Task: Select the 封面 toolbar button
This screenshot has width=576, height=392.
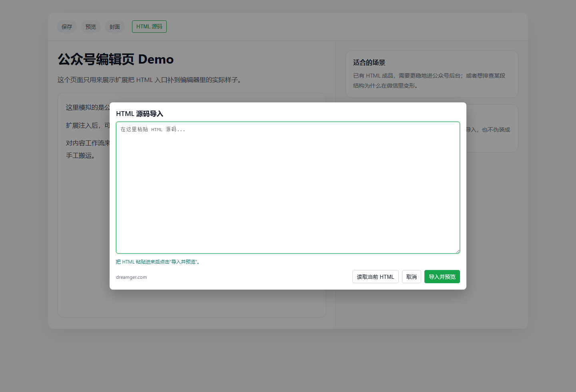Action: click(x=115, y=27)
